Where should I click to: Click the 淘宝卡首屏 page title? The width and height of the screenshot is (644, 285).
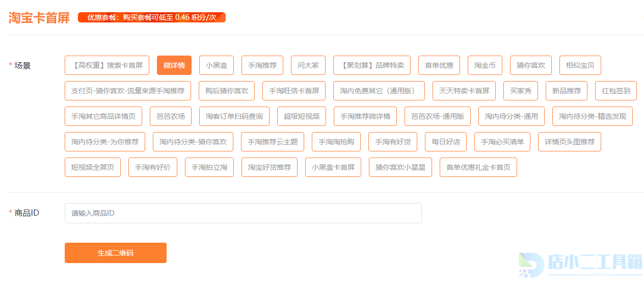coord(39,18)
